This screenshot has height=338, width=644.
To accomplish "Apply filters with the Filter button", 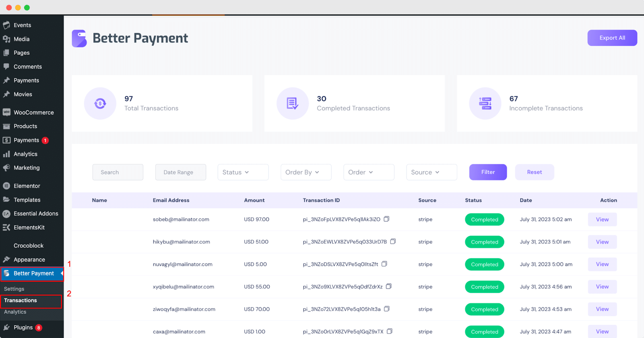I will tap(488, 172).
